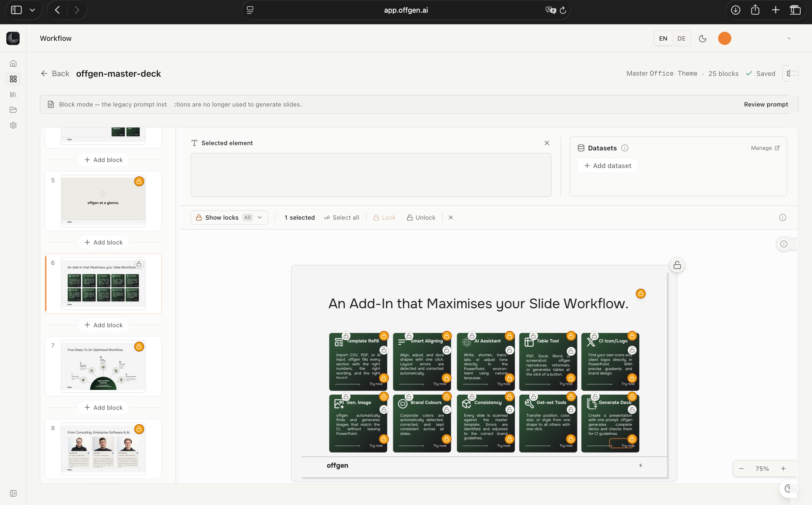This screenshot has height=505, width=812.
Task: Reload the page in Safari
Action: coord(563,10)
